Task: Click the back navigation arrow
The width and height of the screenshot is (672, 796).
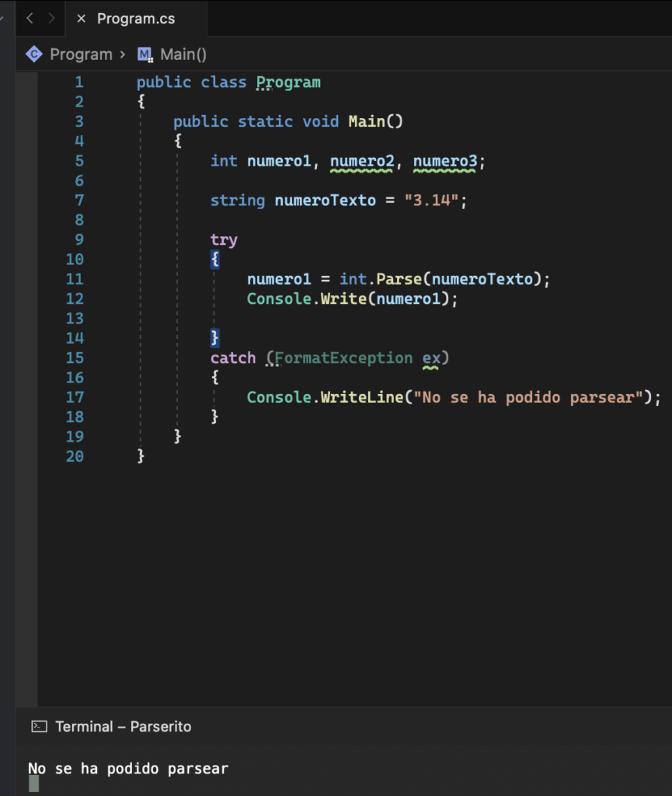Action: 30,19
